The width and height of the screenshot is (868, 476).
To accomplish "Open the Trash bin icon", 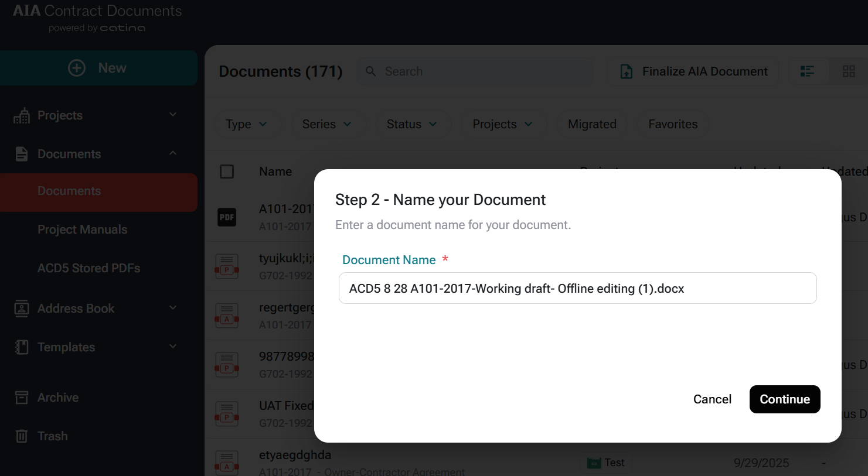I will tap(22, 436).
